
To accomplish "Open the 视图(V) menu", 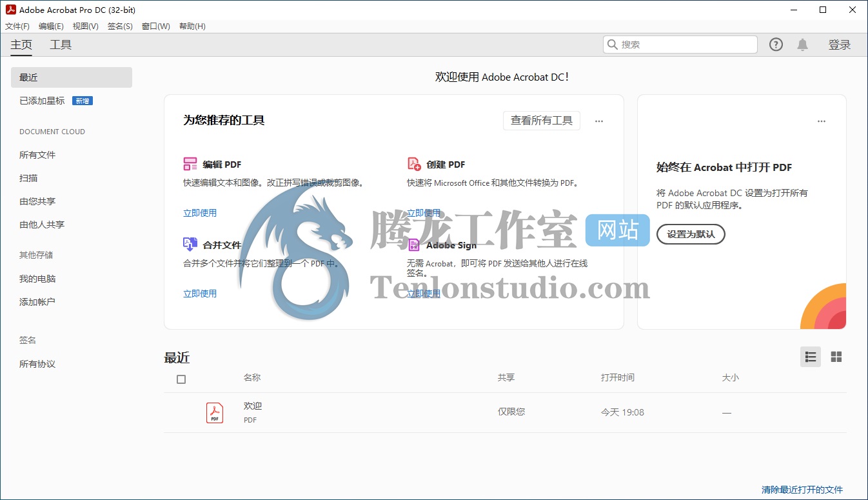I will pyautogui.click(x=86, y=26).
